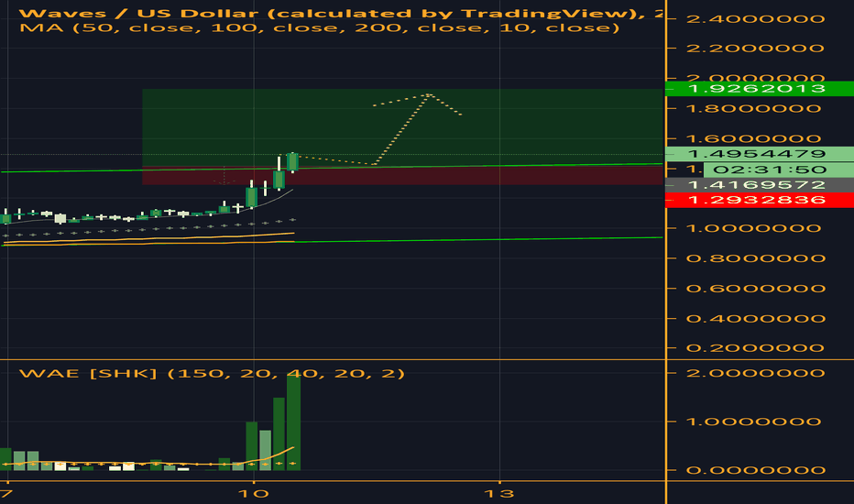Click the red 1.2932836 stop price label
This screenshot has height=504, width=854.
point(760,200)
